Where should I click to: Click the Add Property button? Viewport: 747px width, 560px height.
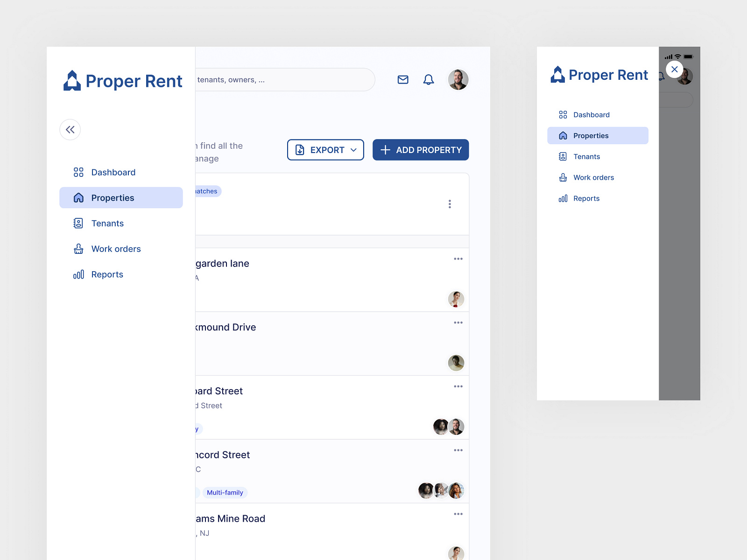(420, 150)
